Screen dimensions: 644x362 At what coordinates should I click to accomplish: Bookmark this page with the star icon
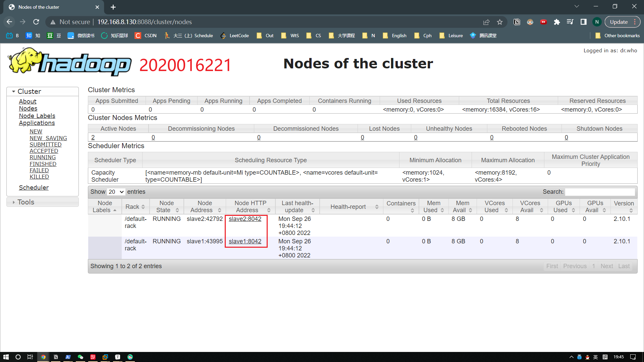[x=500, y=22]
